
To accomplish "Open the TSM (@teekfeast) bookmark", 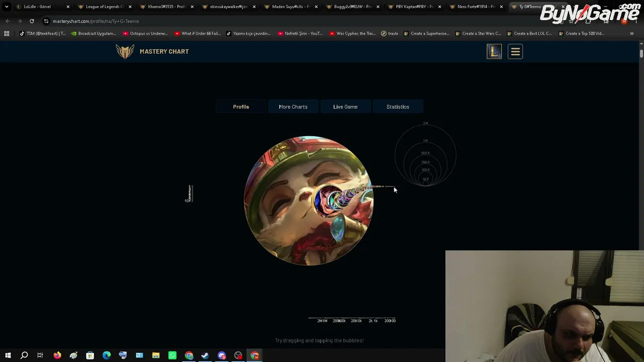I will tap(42, 34).
